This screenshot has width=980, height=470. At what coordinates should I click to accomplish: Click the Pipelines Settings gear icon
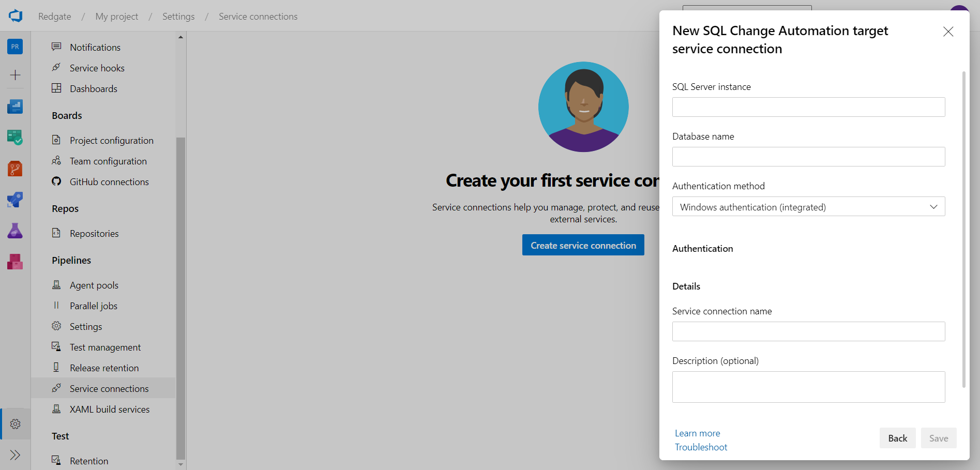coord(56,326)
